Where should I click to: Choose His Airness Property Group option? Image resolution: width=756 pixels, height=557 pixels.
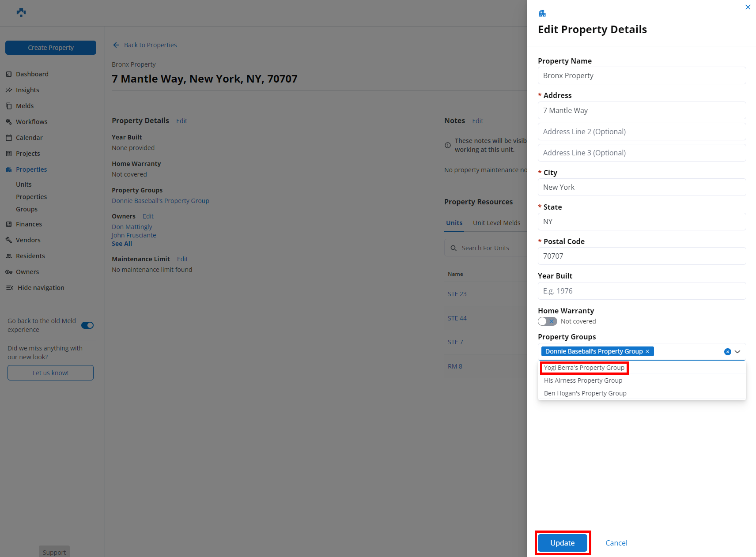tap(583, 380)
